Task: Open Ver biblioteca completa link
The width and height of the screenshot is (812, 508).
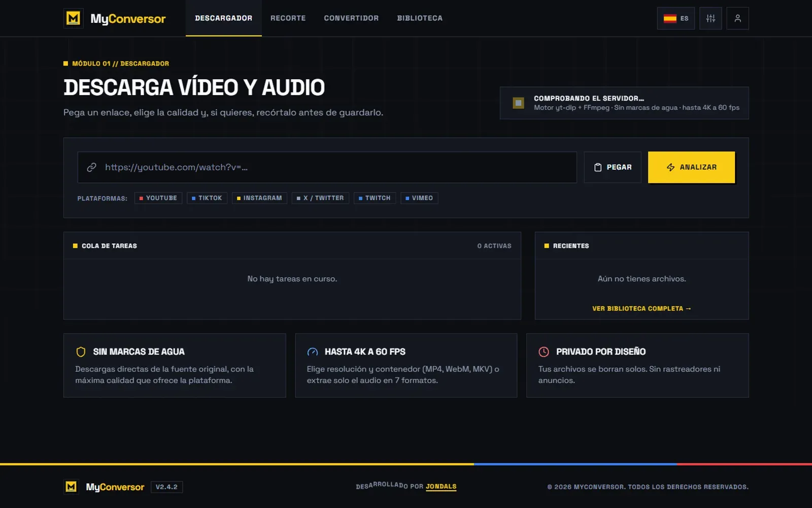Action: pos(641,308)
